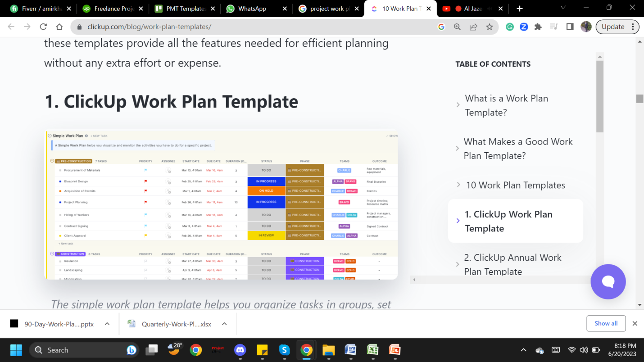Screen dimensions: 644x362
Task: Open the Bing icon in search box
Action: click(132, 350)
